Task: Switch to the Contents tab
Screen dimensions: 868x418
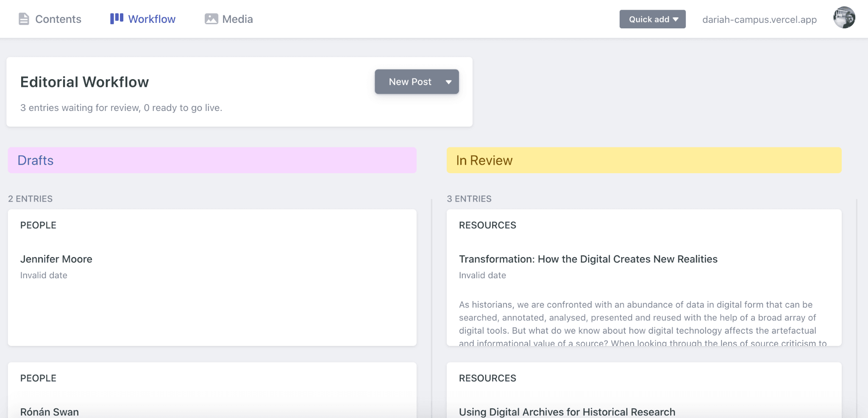Action: (58, 19)
